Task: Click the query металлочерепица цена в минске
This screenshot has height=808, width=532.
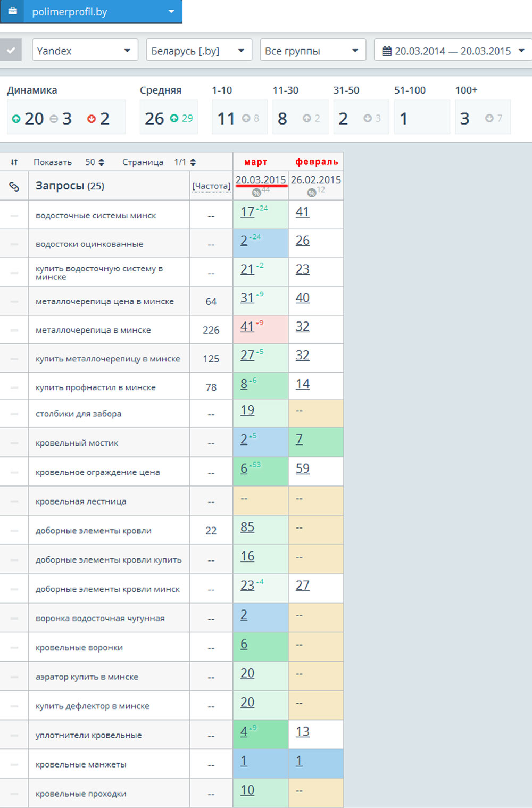Action: pyautogui.click(x=105, y=301)
